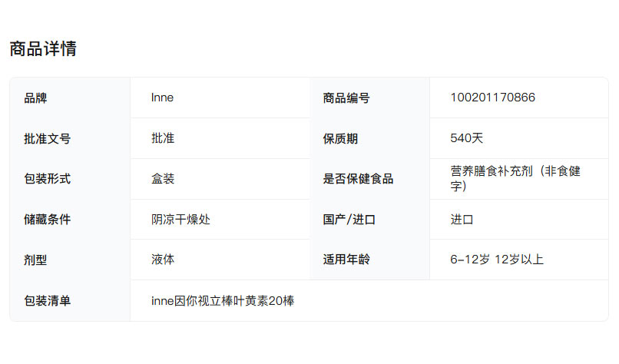This screenshot has width=619, height=364.
Task: Select the 阴凉干燥处 storage value
Action: point(180,220)
